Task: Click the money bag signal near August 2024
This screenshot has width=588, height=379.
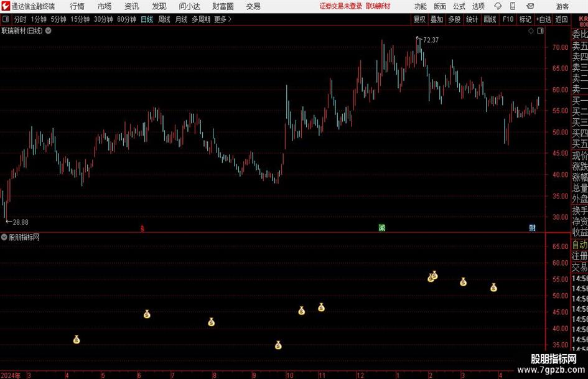Action: (x=211, y=322)
